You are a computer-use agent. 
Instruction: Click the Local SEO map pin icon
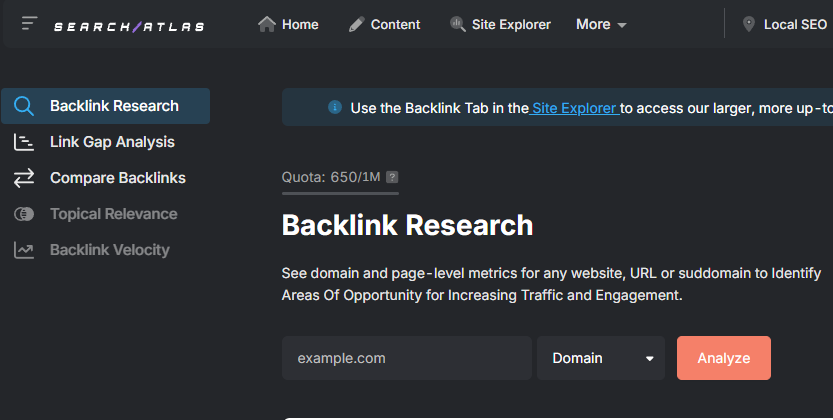pos(749,24)
